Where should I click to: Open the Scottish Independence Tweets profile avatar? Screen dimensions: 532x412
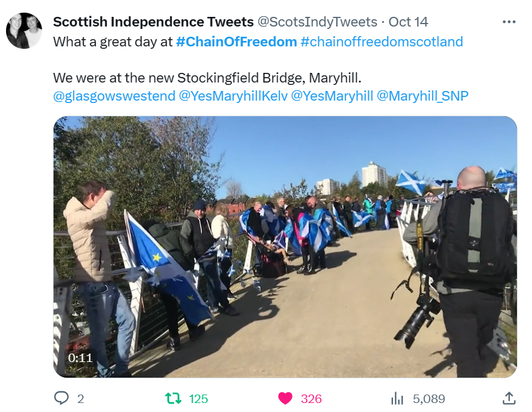[x=24, y=31]
